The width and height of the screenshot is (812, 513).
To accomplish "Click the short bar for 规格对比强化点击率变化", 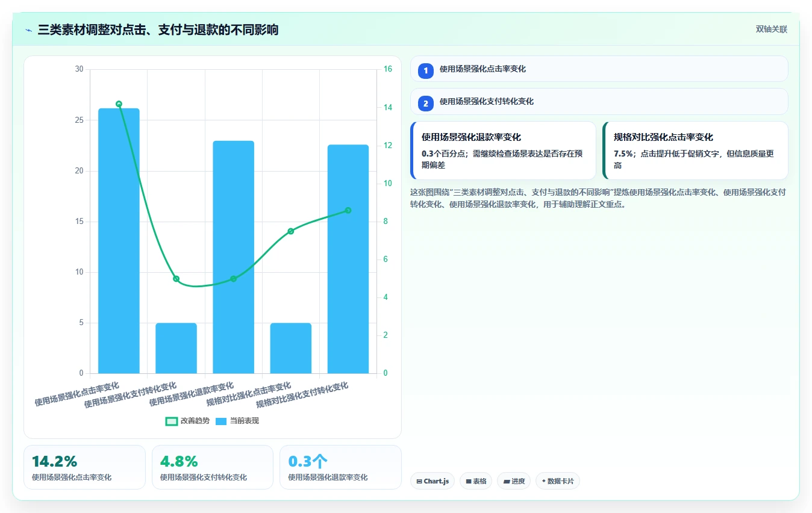I will tap(290, 348).
